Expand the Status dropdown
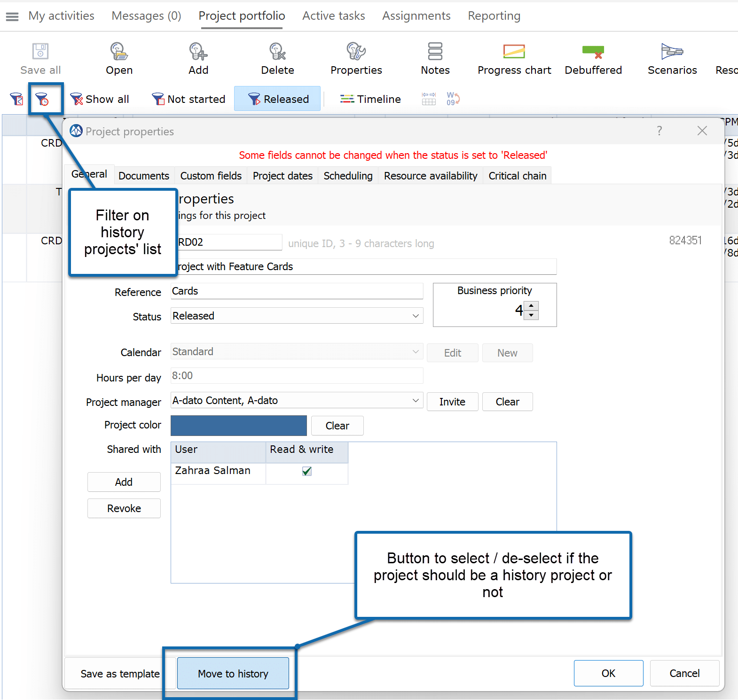738x700 pixels. point(416,316)
